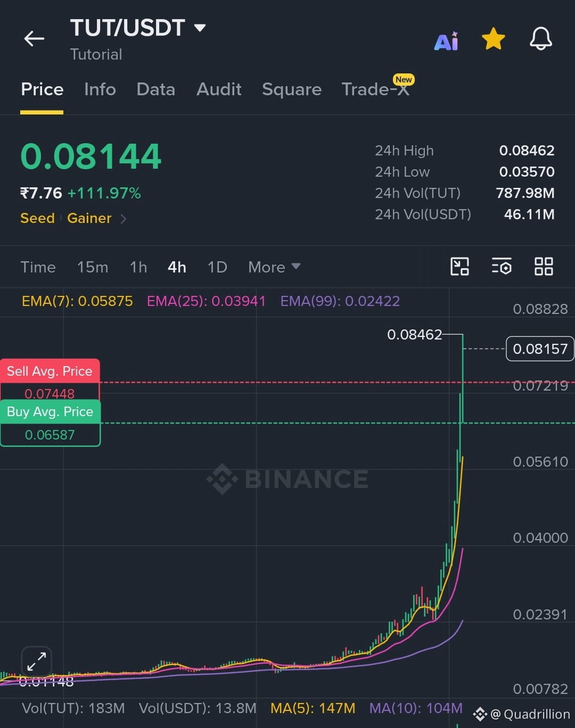This screenshot has width=575, height=728.
Task: Tap the ₹7.76 fiat price
Action: [41, 193]
